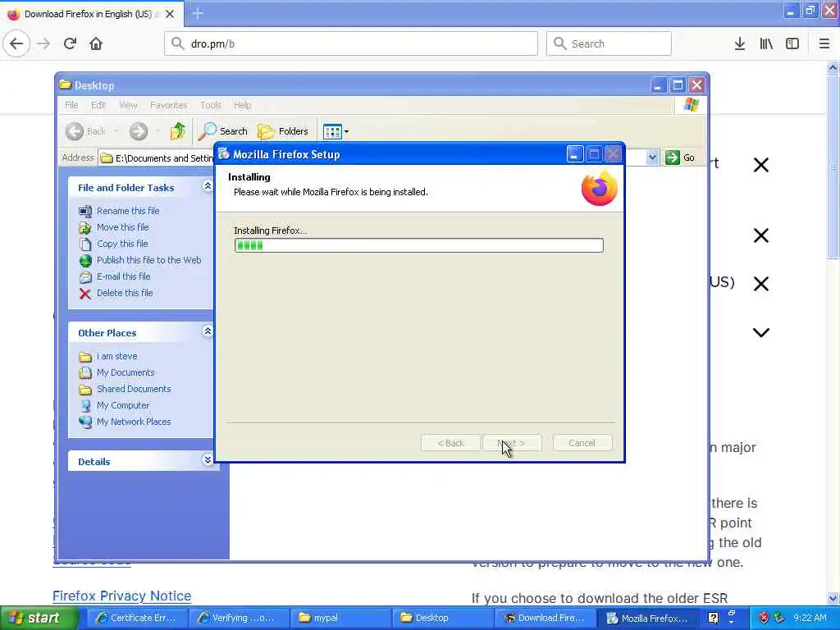
Task: Click Firefox forward arrow button
Action: [x=44, y=43]
